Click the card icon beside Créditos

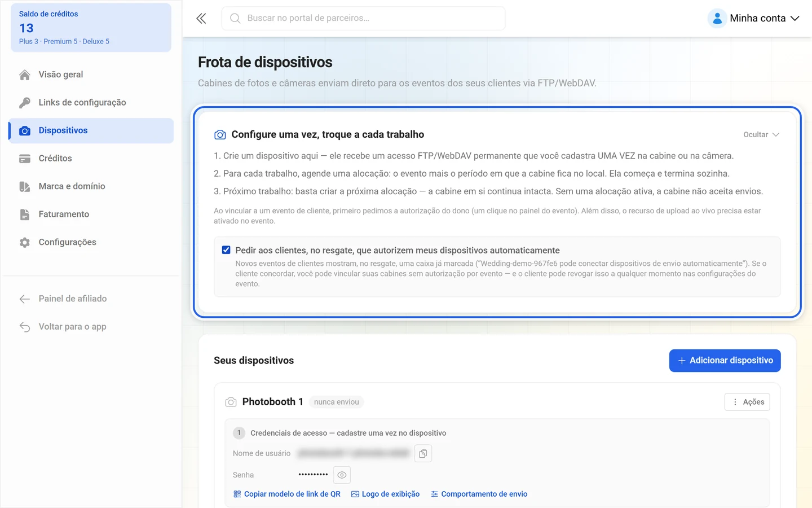point(25,159)
